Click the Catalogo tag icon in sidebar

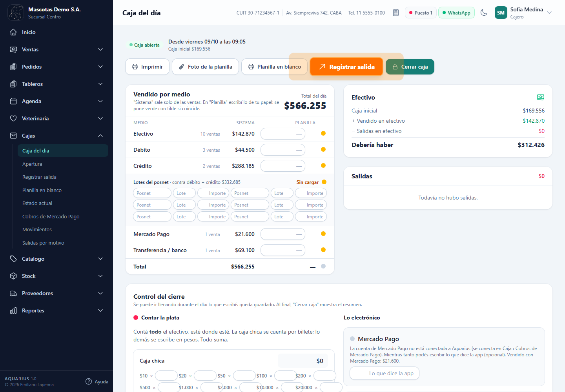(13, 259)
